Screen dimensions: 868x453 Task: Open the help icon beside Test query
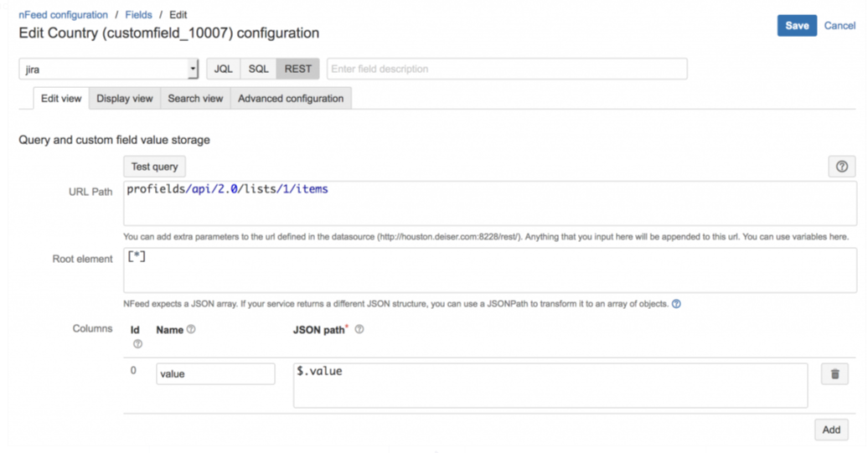841,167
